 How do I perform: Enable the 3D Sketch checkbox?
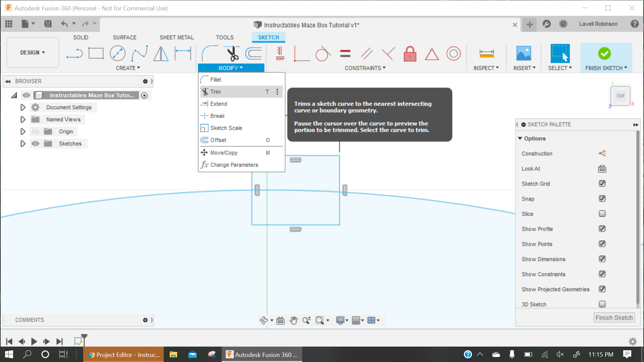(602, 304)
